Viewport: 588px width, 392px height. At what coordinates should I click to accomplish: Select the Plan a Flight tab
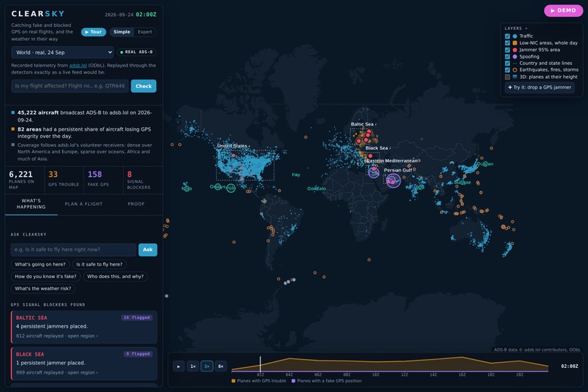click(x=83, y=204)
